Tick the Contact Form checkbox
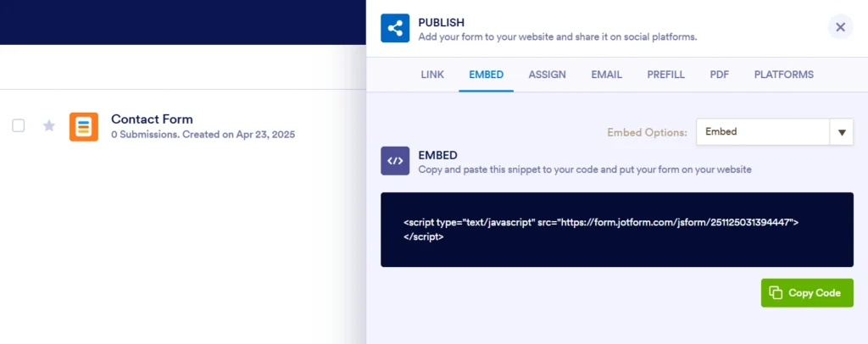868x344 pixels. pyautogui.click(x=19, y=126)
